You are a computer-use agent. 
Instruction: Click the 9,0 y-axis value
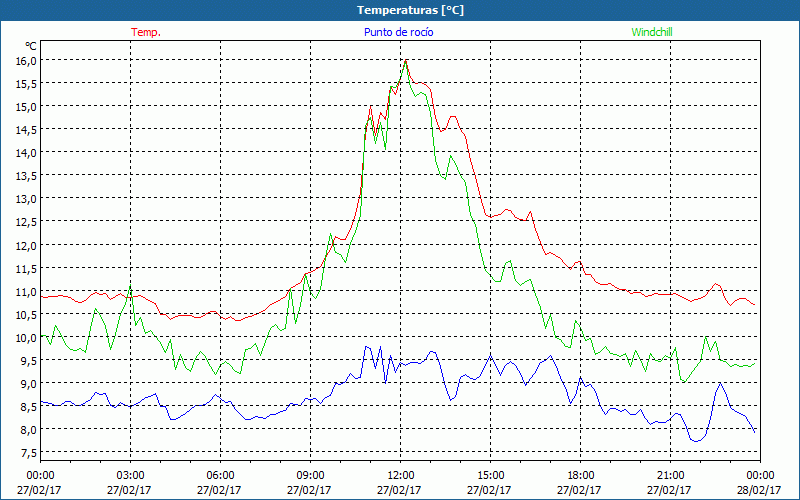pyautogui.click(x=29, y=384)
